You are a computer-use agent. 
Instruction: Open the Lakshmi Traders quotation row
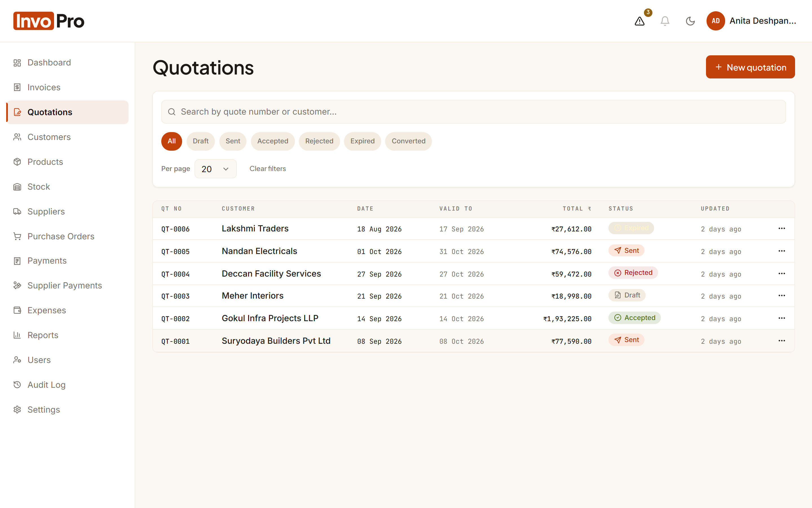click(x=473, y=229)
